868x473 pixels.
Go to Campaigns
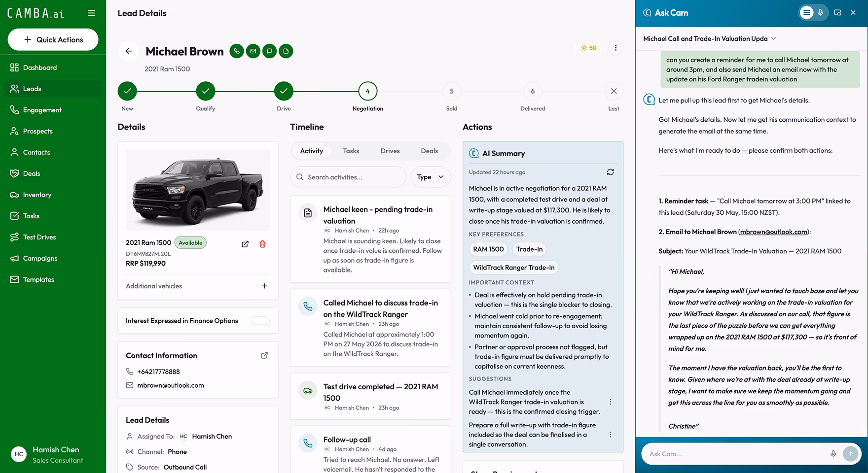(x=53, y=258)
